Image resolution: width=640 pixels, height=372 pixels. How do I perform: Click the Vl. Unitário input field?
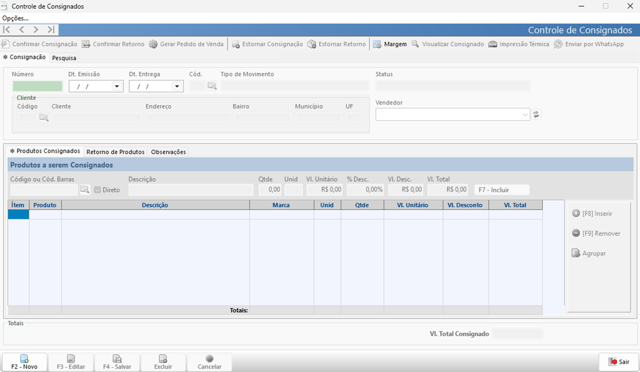[324, 190]
